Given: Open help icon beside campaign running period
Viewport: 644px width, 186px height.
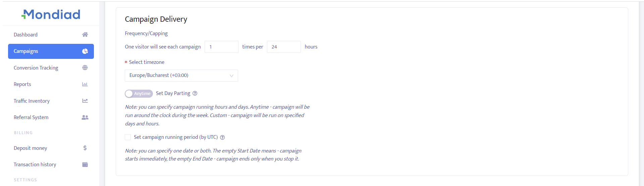Looking at the screenshot, I should pyautogui.click(x=222, y=137).
